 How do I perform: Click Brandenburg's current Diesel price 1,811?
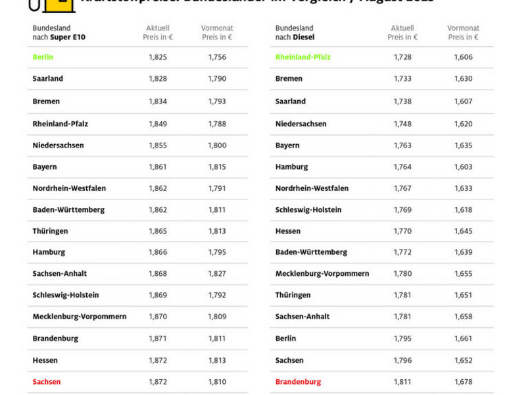(402, 382)
